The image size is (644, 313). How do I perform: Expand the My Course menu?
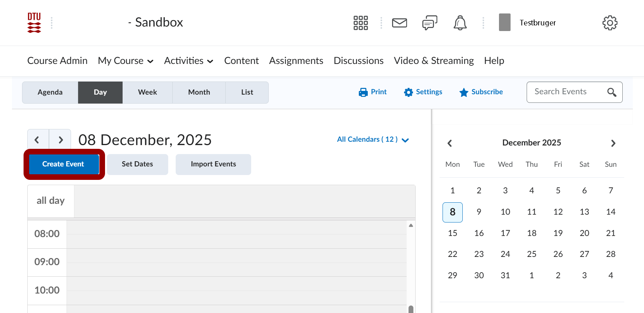[x=125, y=61]
